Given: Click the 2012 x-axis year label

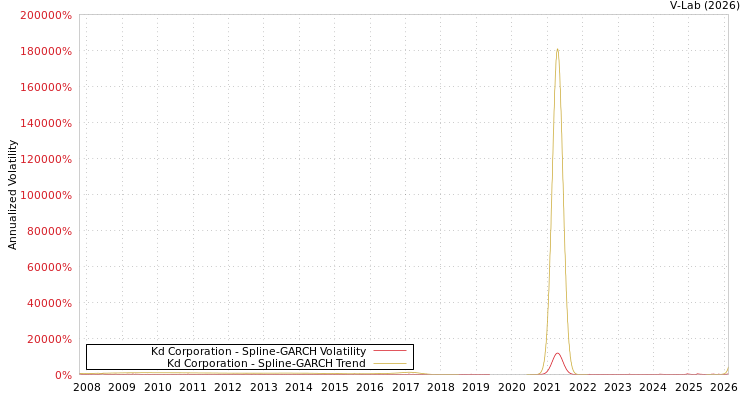Looking at the screenshot, I should pos(228,387).
